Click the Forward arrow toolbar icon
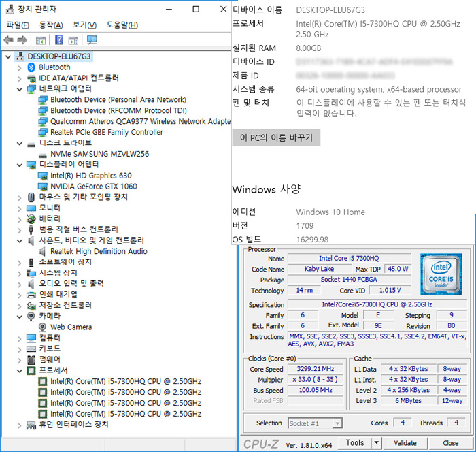Viewport: 476px width, 454px height. [x=22, y=39]
